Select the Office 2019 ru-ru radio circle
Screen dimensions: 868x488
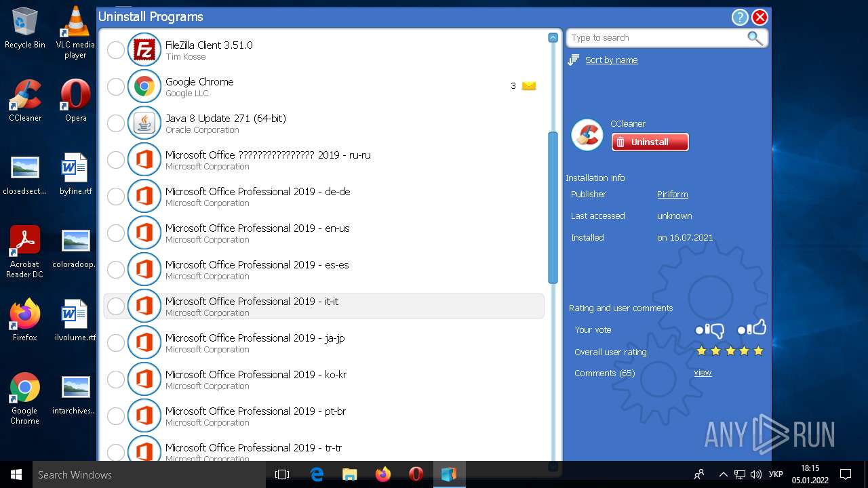tap(116, 159)
